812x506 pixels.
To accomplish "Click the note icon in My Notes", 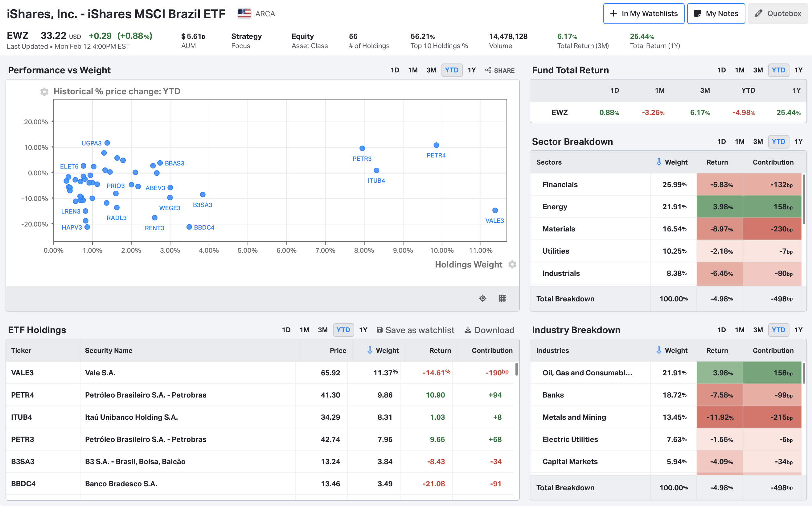I will click(698, 14).
